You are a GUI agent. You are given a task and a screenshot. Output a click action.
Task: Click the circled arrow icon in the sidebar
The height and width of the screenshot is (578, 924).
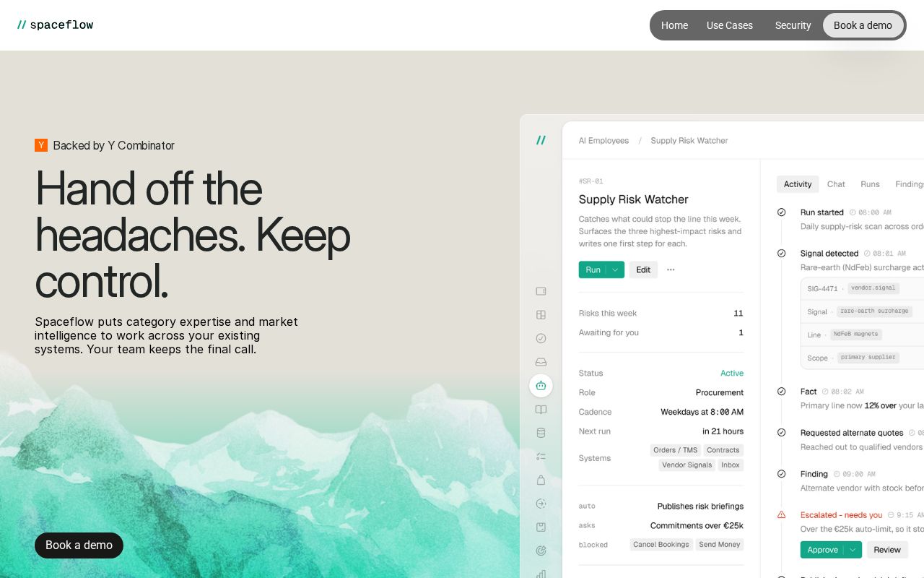[541, 504]
